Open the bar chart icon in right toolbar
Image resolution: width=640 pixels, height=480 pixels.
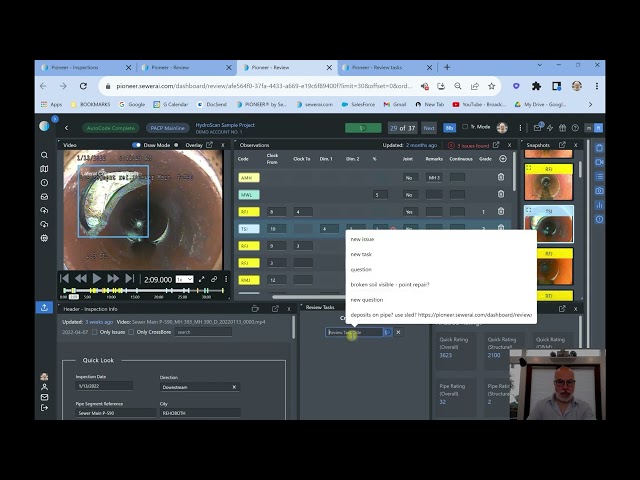click(x=599, y=205)
